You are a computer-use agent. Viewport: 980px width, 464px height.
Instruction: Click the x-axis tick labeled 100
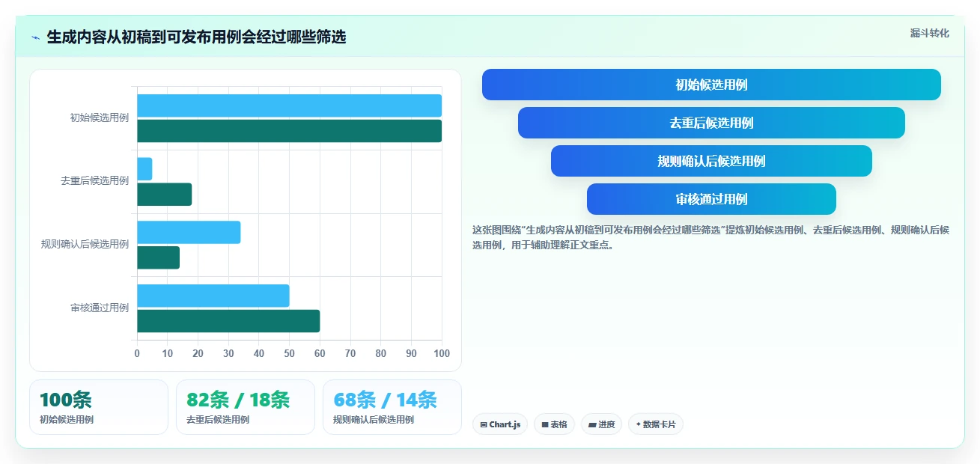pos(442,353)
